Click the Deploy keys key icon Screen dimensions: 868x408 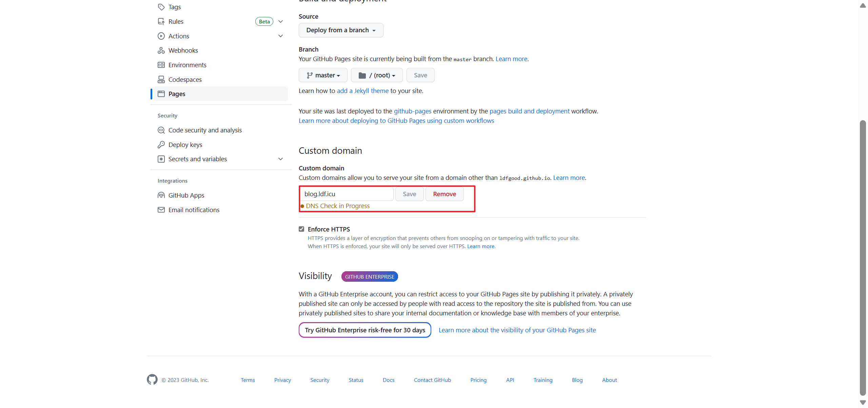(161, 145)
